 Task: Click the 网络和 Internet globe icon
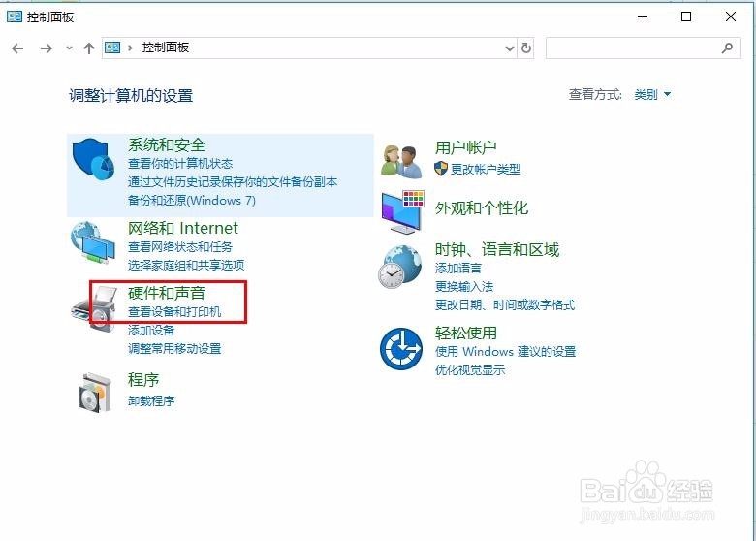(x=93, y=242)
